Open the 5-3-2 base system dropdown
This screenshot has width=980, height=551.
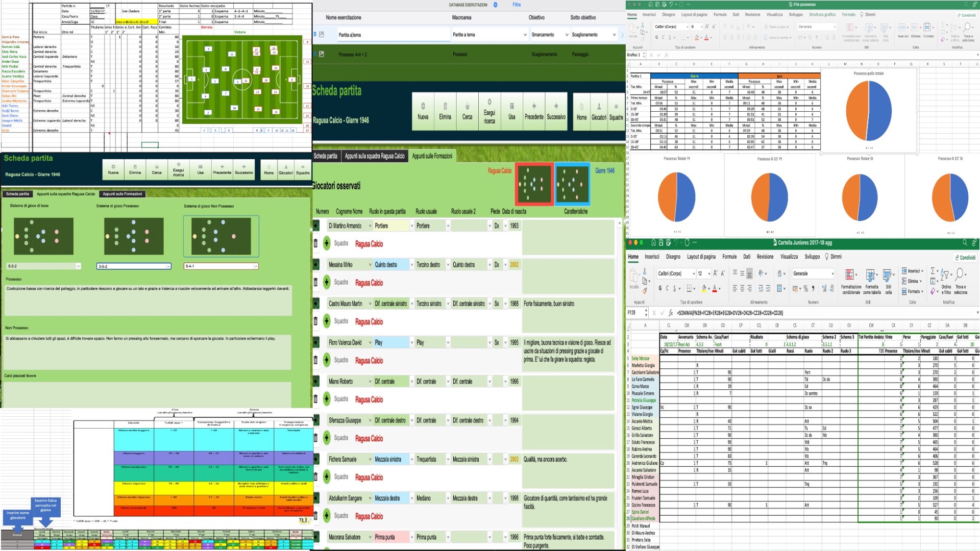[43, 266]
